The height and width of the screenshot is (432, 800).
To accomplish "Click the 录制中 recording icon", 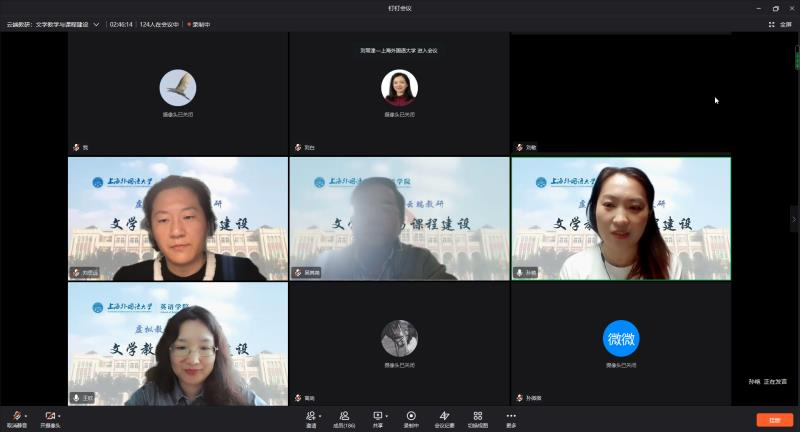I will pos(411,416).
